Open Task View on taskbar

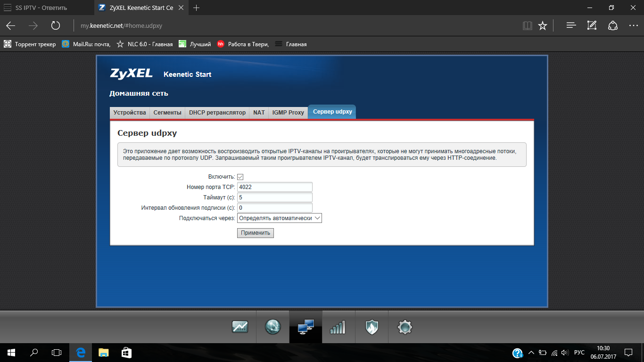coord(57,353)
